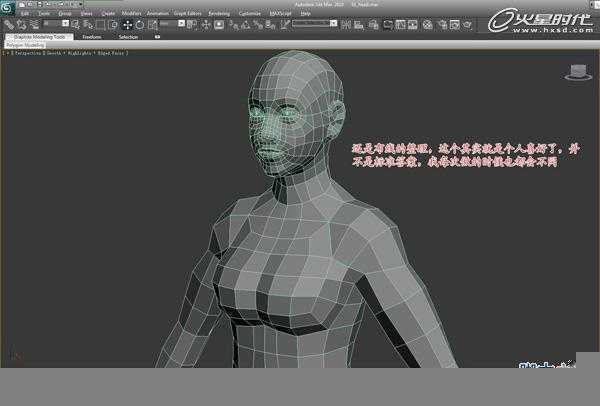600x406 pixels.
Task: Open the Curve Editor
Action: pos(400,25)
